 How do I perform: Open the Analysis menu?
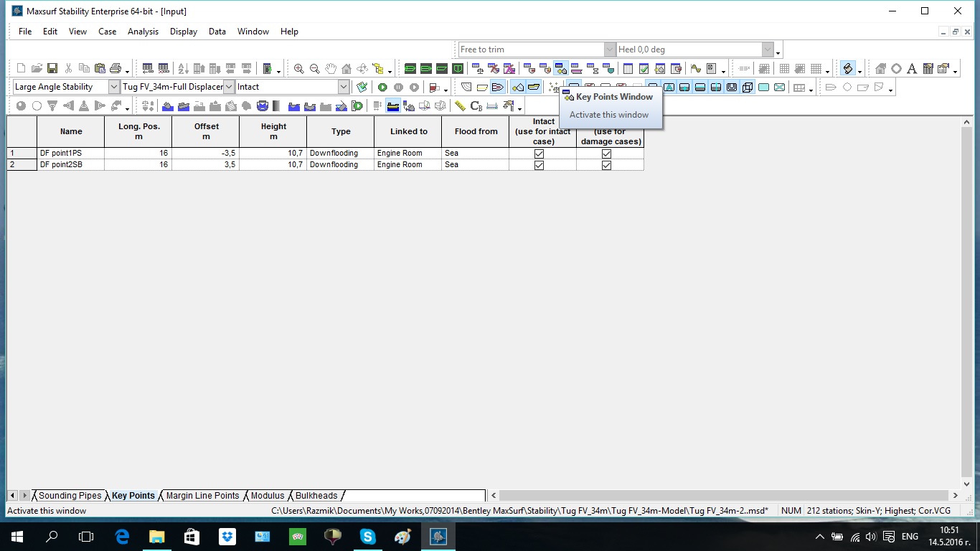click(143, 32)
